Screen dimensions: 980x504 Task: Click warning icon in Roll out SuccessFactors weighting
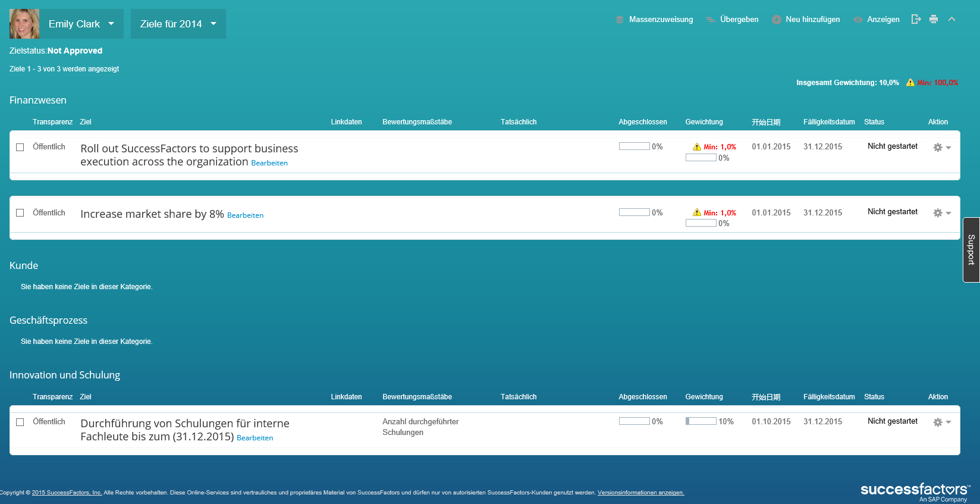point(697,147)
